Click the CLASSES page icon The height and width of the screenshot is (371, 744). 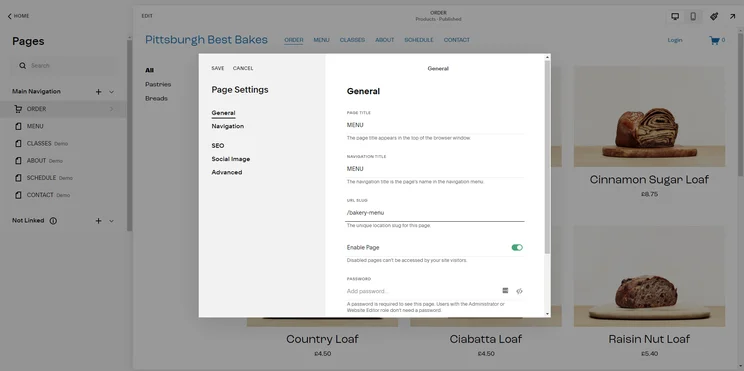[x=18, y=143]
